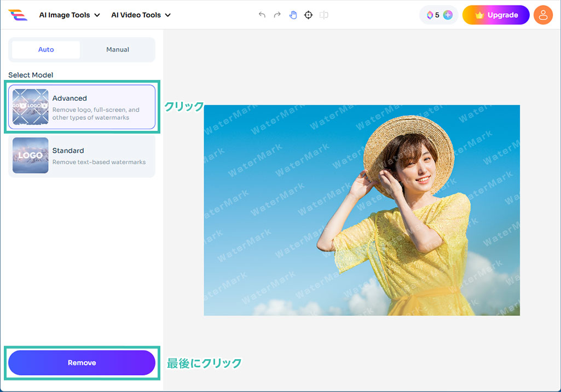
Task: Open the user profile avatar
Action: pos(543,15)
